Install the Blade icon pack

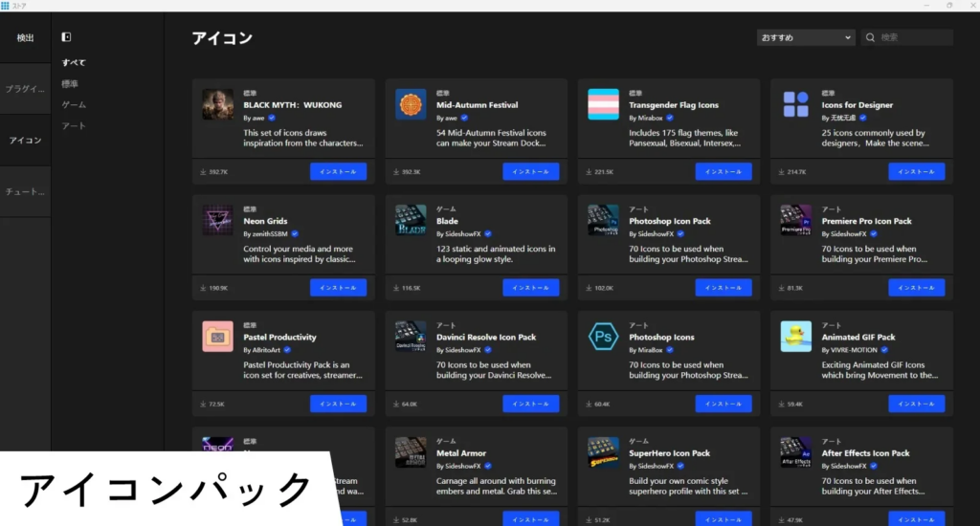[x=530, y=287]
